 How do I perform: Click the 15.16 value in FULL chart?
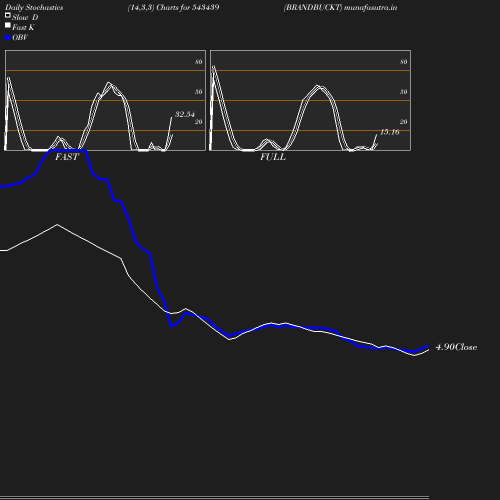[x=390, y=132]
